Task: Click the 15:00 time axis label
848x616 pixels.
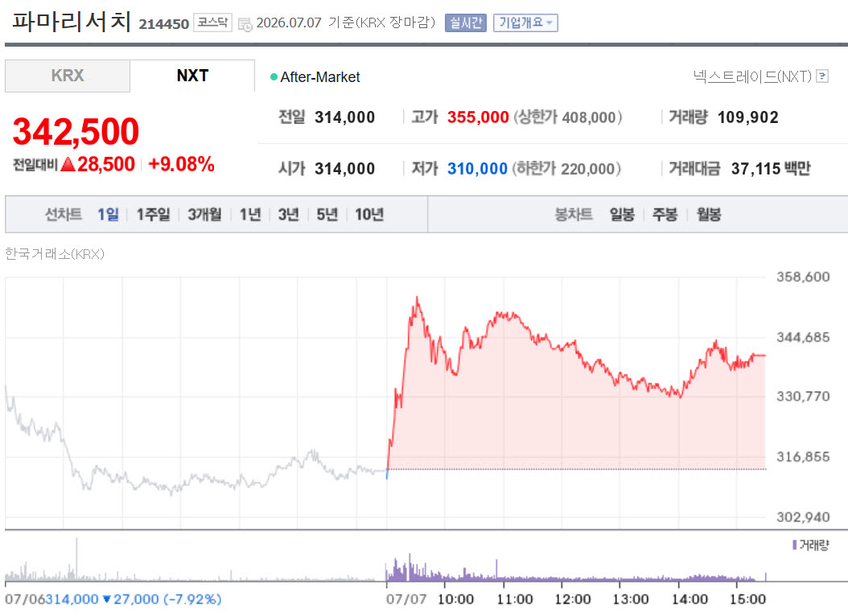Action: pyautogui.click(x=747, y=599)
